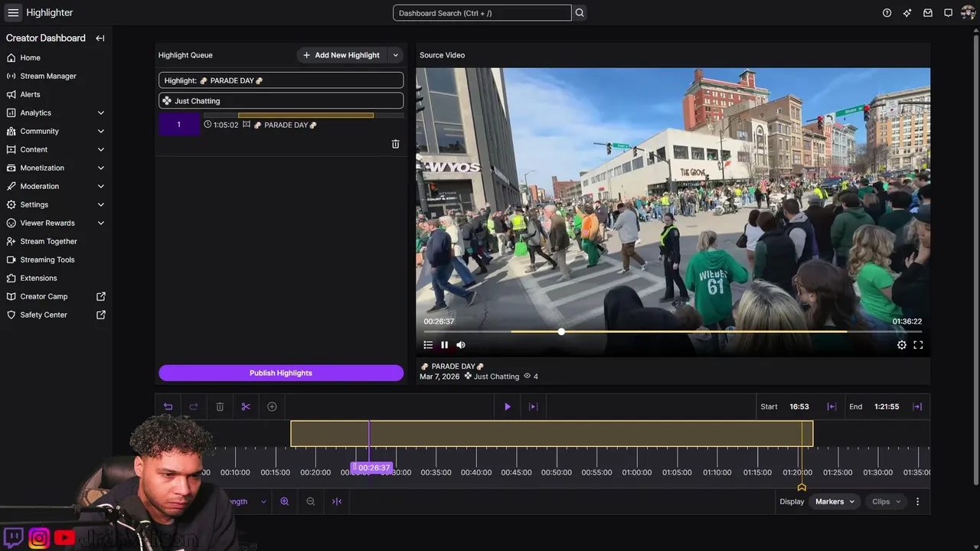
Task: Delete the highlight using the queue trash icon
Action: (395, 144)
